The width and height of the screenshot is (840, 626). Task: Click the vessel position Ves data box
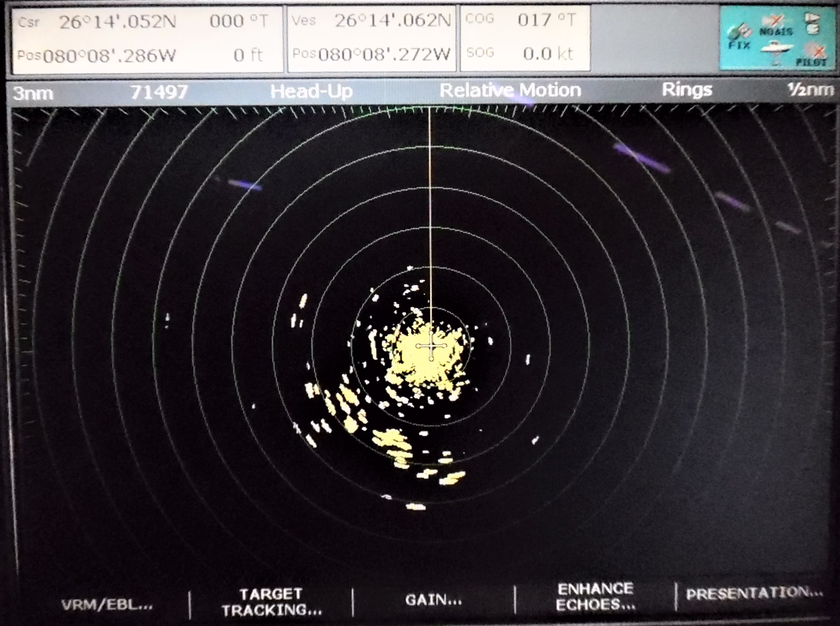click(371, 39)
